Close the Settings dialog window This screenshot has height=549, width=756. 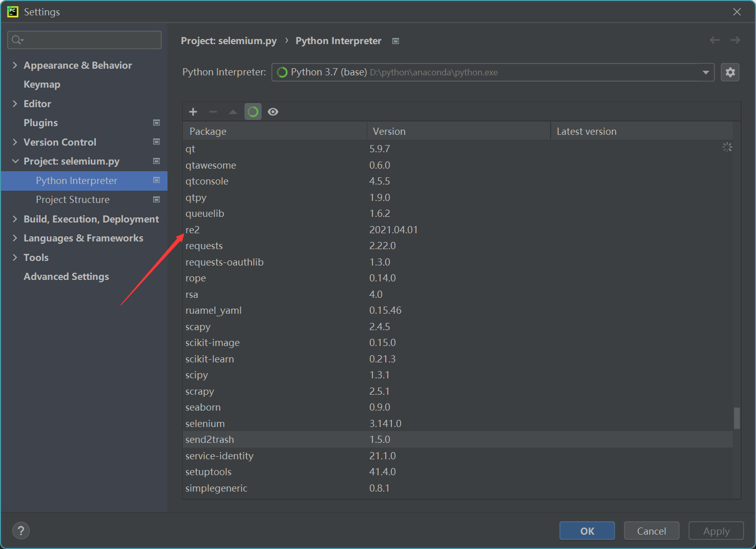pyautogui.click(x=737, y=12)
